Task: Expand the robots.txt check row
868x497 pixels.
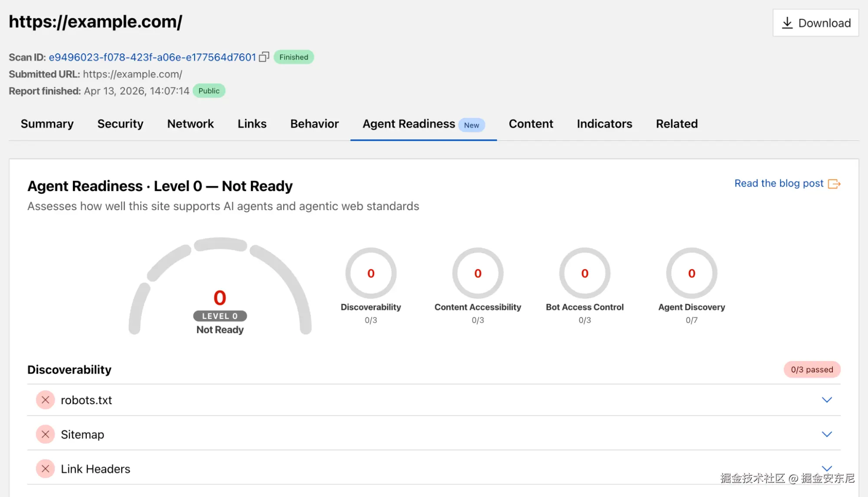Action: (x=827, y=400)
